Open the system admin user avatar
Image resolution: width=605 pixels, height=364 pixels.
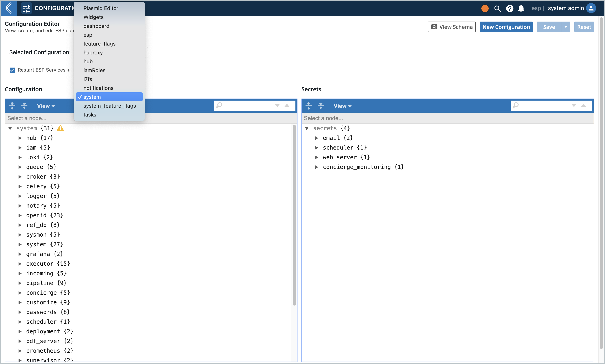point(591,8)
